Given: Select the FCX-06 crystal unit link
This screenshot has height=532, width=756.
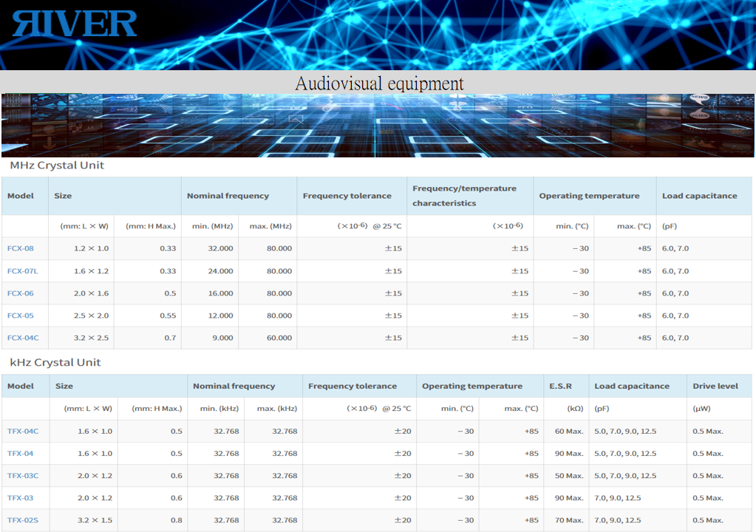Looking at the screenshot, I should 21,293.
